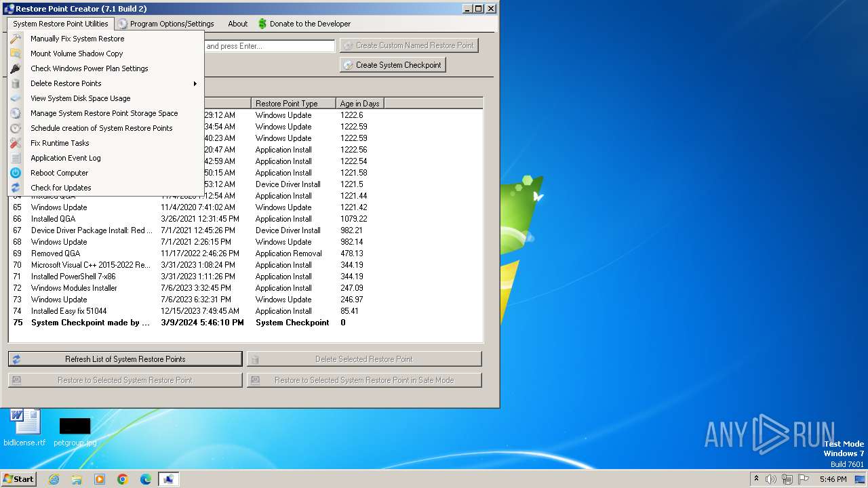Viewport: 868px width, 488px height.
Task: Select Check Windows Power Plan Settings
Action: 106,68
